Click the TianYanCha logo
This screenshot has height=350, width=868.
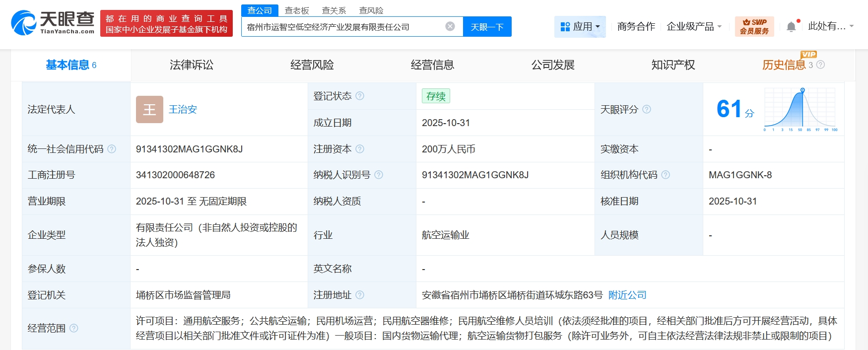point(53,23)
